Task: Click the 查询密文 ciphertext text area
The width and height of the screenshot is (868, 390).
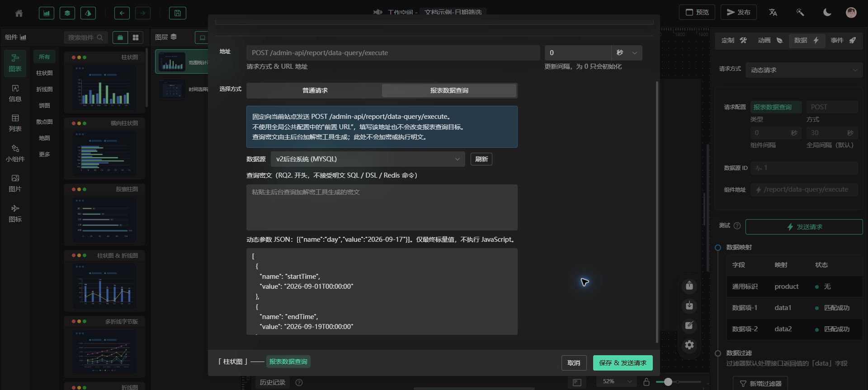Action: (x=382, y=207)
